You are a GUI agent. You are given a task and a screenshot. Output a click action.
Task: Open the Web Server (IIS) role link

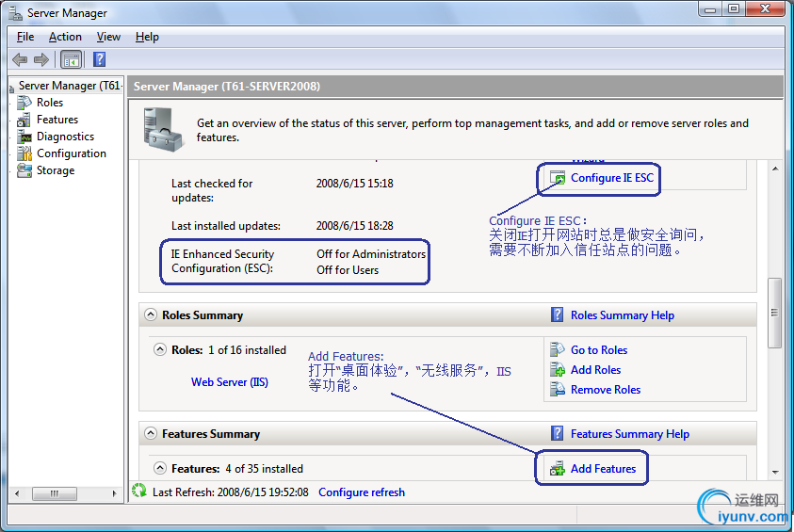230,382
